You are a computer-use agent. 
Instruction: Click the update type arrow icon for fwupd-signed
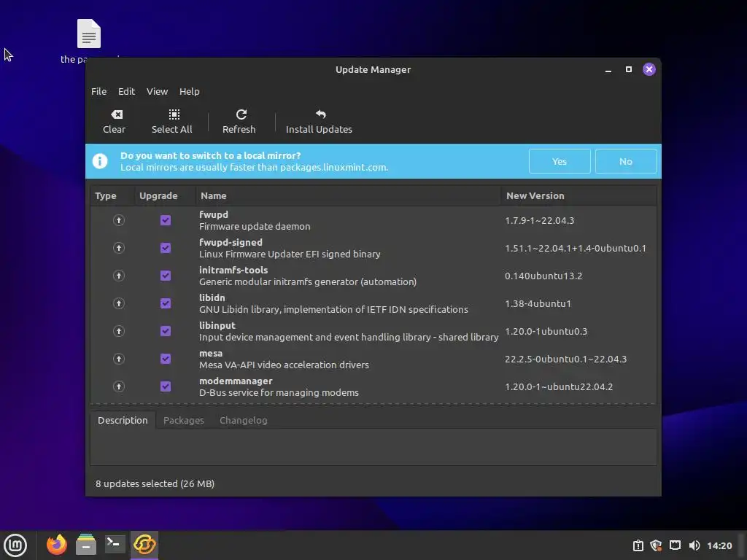click(119, 248)
